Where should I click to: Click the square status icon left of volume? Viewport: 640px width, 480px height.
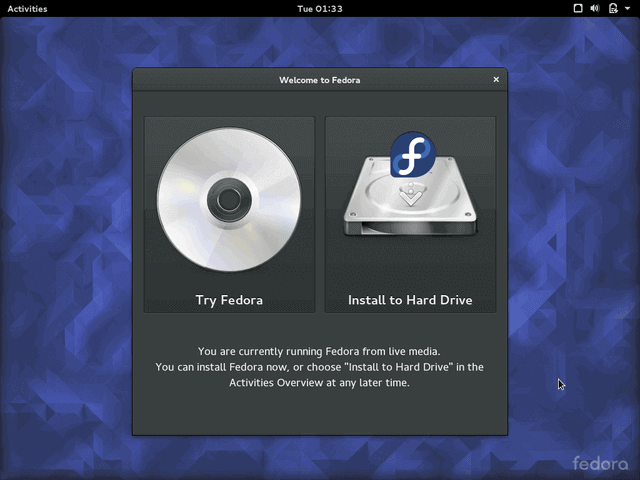[x=578, y=8]
